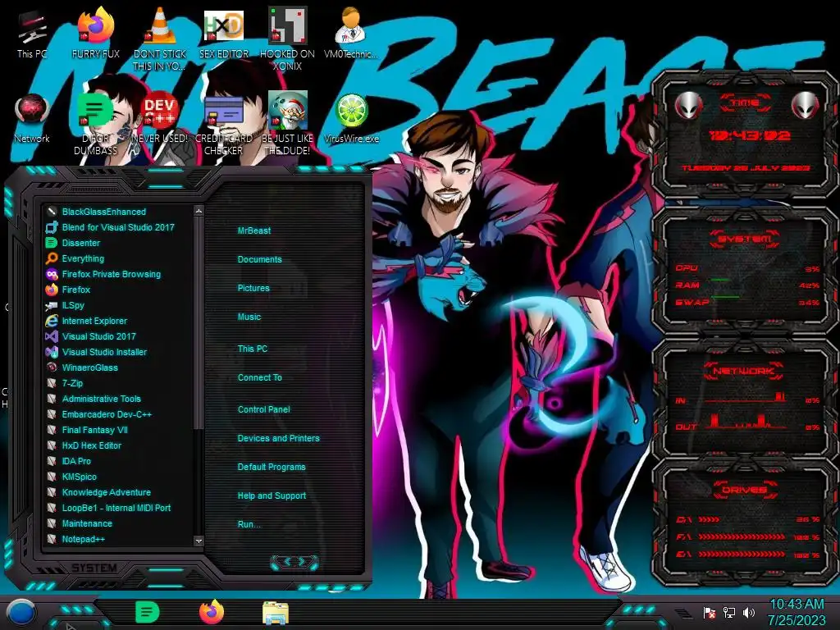Open Control Panel from the Start menu
Viewport: 840px width, 630px height.
(x=263, y=409)
